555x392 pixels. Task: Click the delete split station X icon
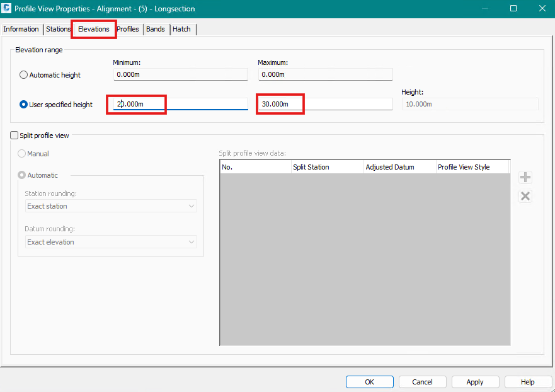[525, 196]
